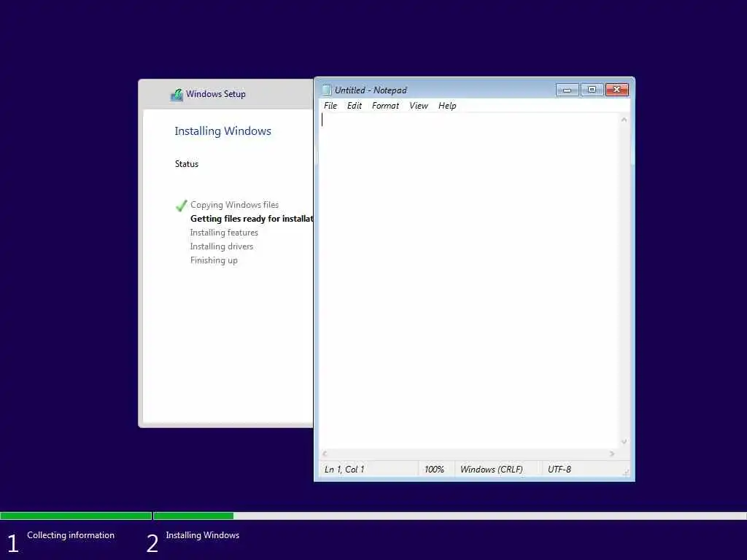Open the Help menu in Notepad
This screenshot has height=560, width=747.
point(447,106)
